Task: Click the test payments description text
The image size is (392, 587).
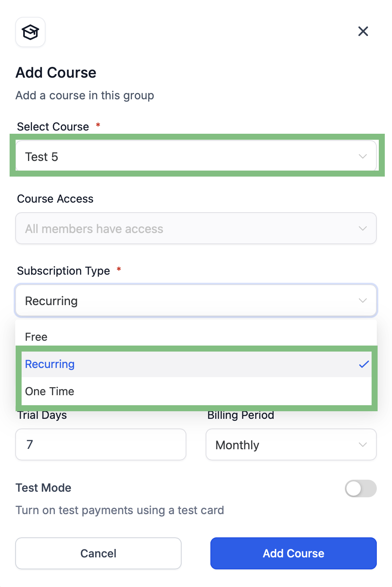Action: [x=120, y=510]
